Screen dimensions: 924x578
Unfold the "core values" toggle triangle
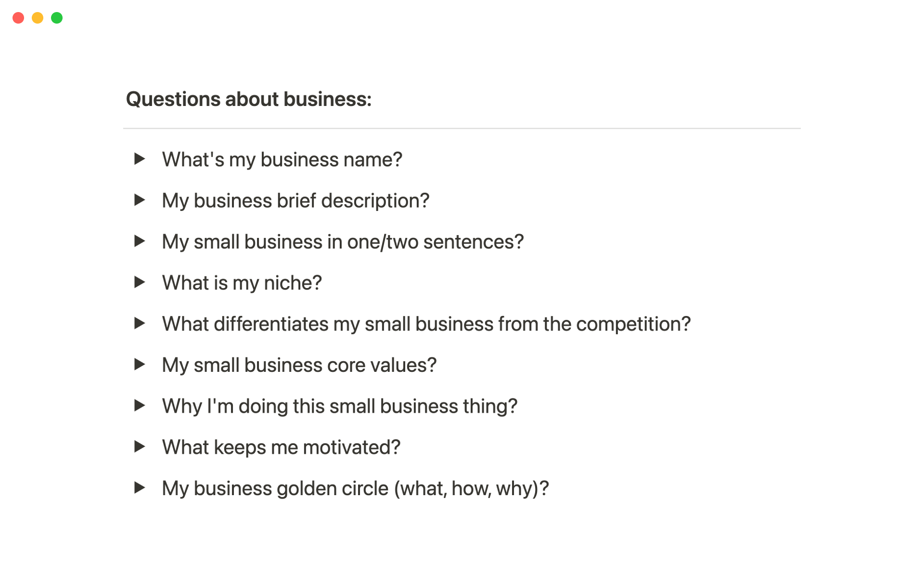(x=140, y=364)
